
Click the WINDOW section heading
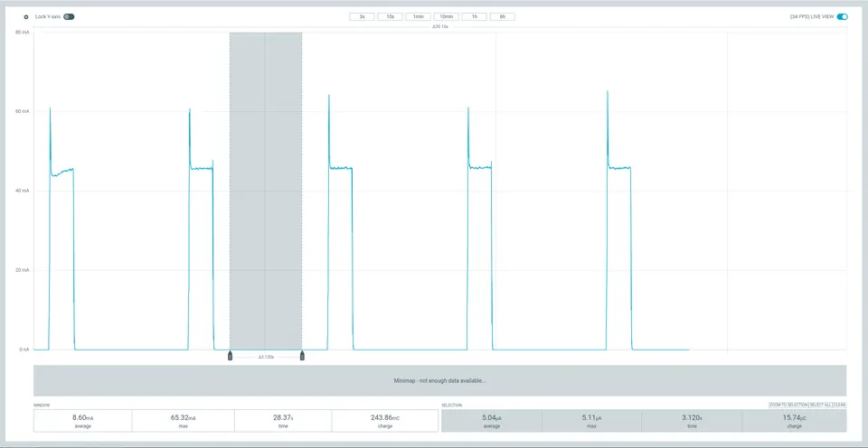point(42,406)
